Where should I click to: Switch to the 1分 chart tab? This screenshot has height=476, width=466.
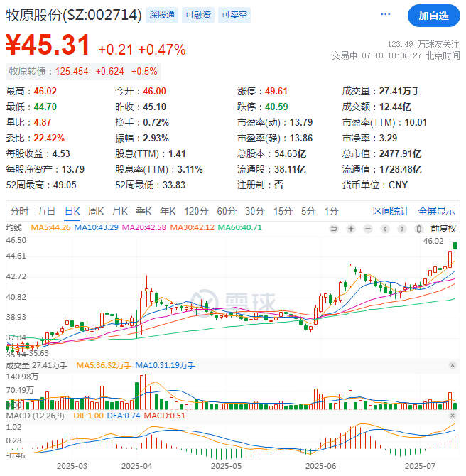[x=331, y=211]
